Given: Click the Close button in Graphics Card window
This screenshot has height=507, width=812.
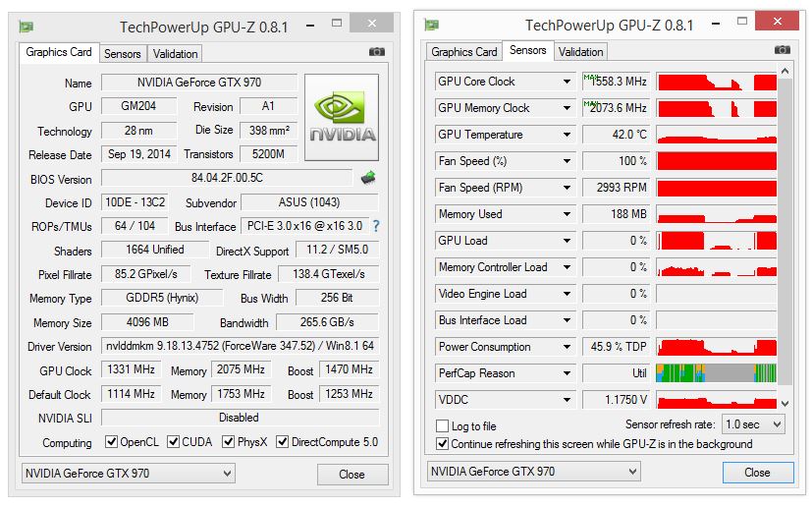Looking at the screenshot, I should point(352,475).
